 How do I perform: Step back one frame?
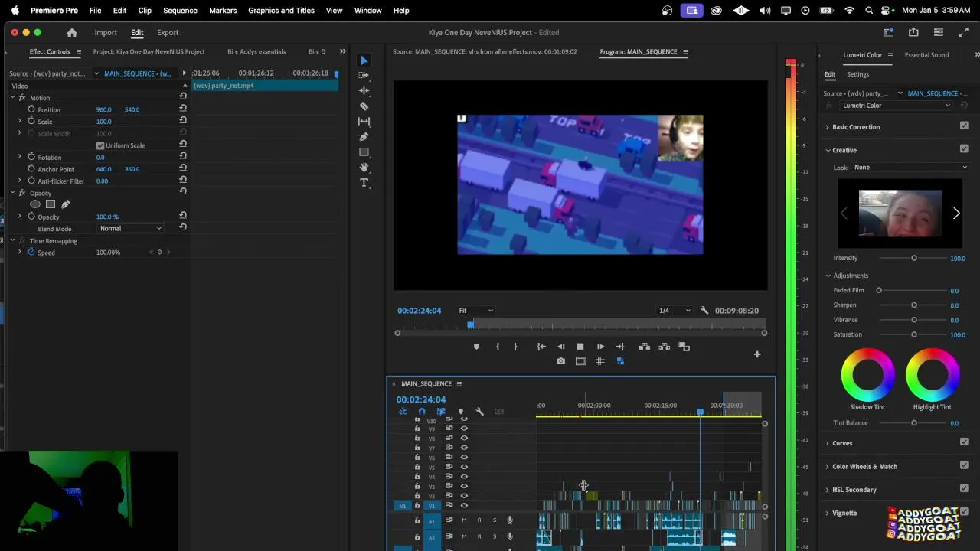coord(561,347)
